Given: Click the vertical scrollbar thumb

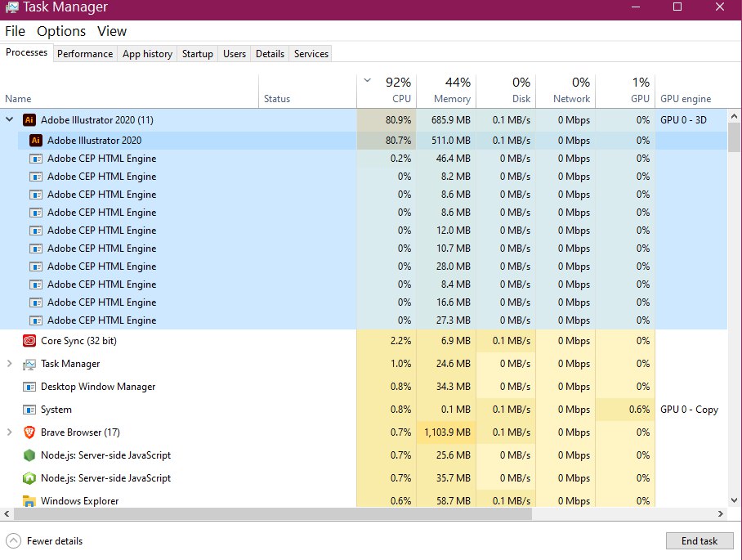Looking at the screenshot, I should coord(734,137).
